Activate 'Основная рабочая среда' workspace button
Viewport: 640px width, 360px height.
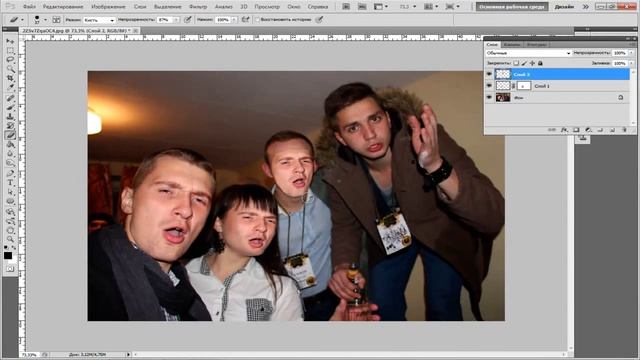coord(512,7)
